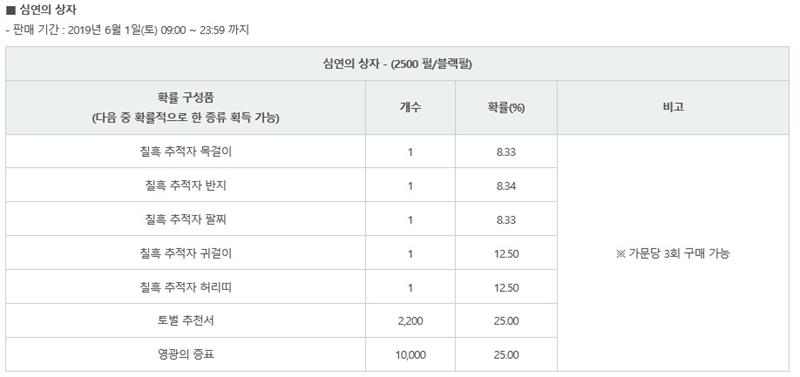Select the 판매 기간 sale period text
The image size is (800, 377).
coord(127,30)
